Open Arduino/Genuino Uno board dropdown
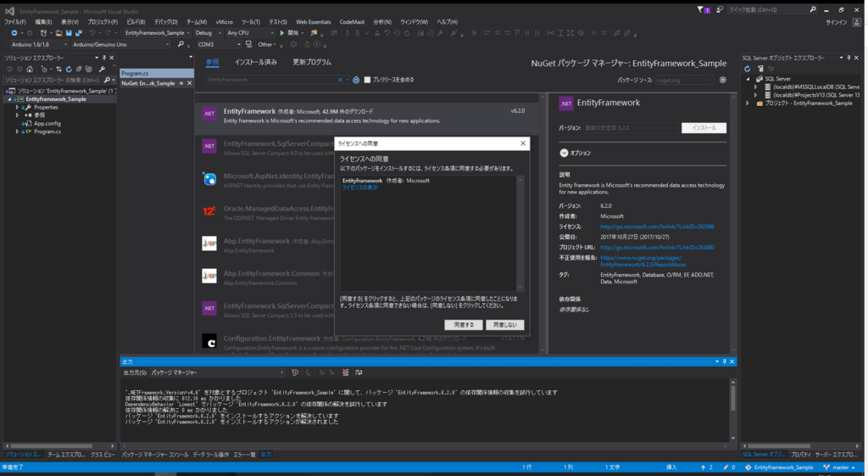The width and height of the screenshot is (868, 476). tap(120, 44)
